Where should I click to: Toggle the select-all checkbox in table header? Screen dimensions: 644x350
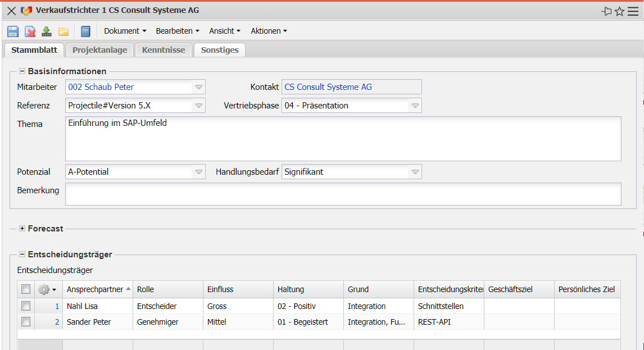click(x=26, y=289)
